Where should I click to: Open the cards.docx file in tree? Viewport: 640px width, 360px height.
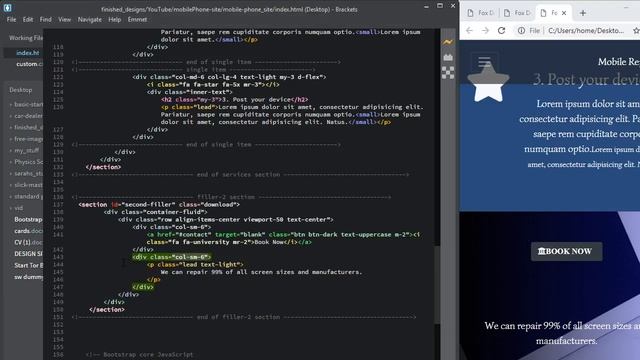[x=28, y=231]
